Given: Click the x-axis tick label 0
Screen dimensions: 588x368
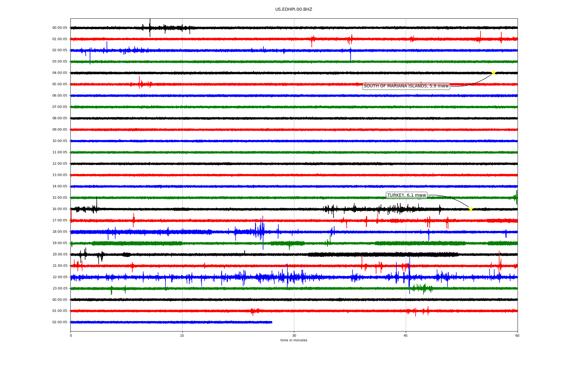Looking at the screenshot, I should point(71,336).
